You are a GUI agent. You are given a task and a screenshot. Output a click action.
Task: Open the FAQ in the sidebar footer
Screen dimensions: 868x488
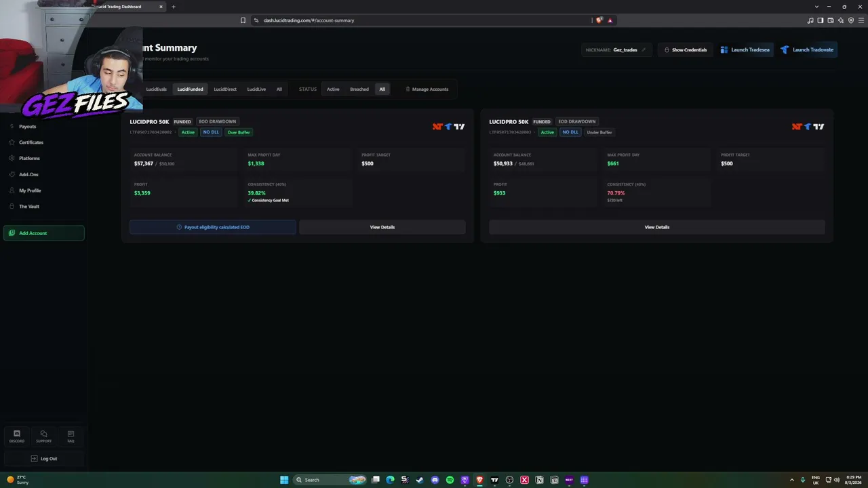(71, 436)
